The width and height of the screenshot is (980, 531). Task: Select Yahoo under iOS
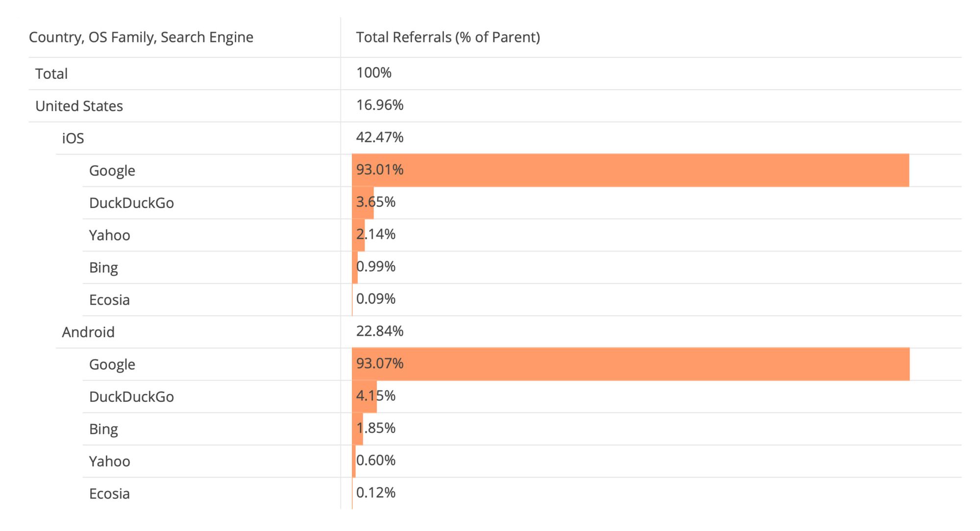pos(109,236)
